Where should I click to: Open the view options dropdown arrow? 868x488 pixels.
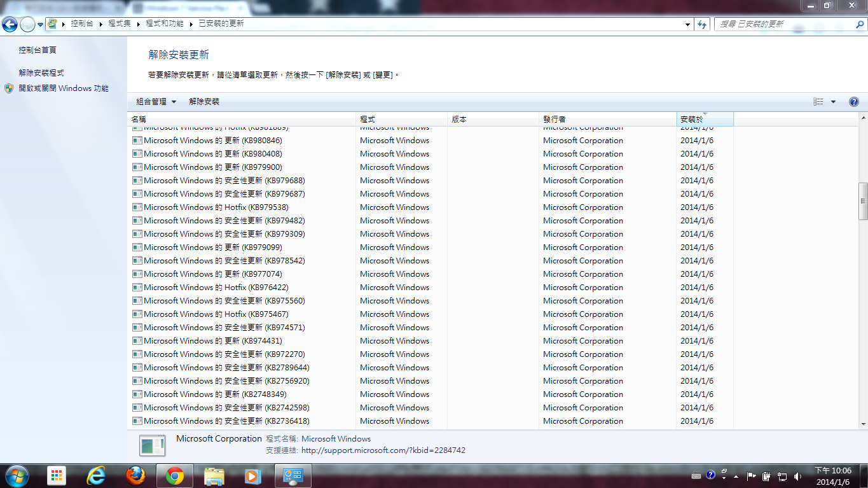coord(833,102)
